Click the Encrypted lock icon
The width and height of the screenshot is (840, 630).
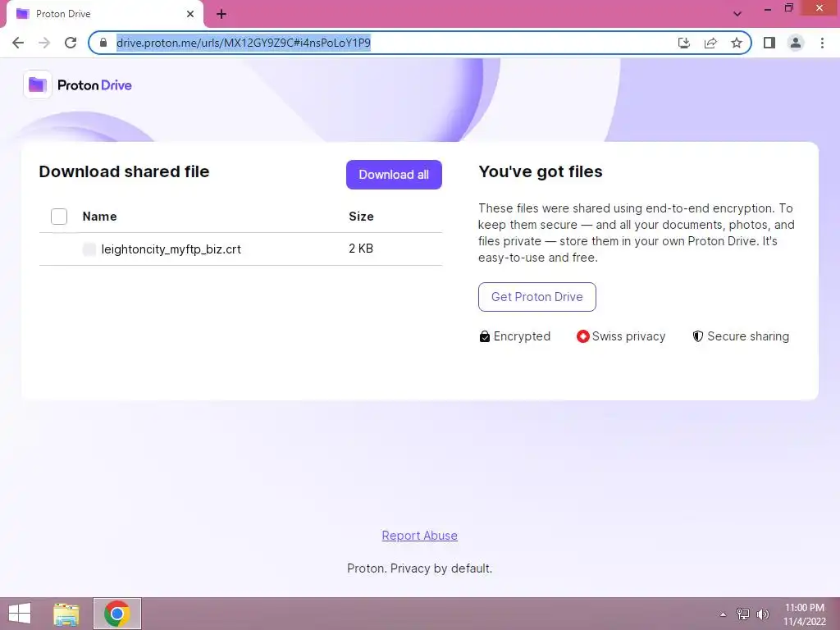pos(484,336)
